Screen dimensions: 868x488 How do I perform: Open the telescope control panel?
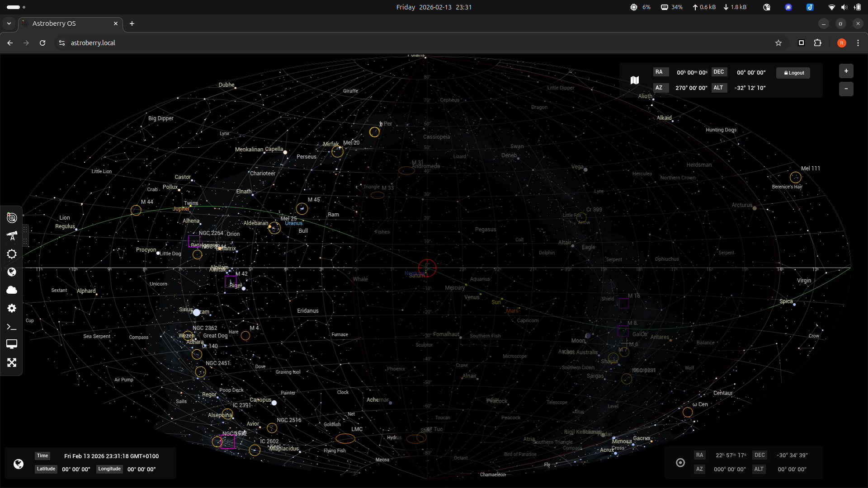(12, 236)
